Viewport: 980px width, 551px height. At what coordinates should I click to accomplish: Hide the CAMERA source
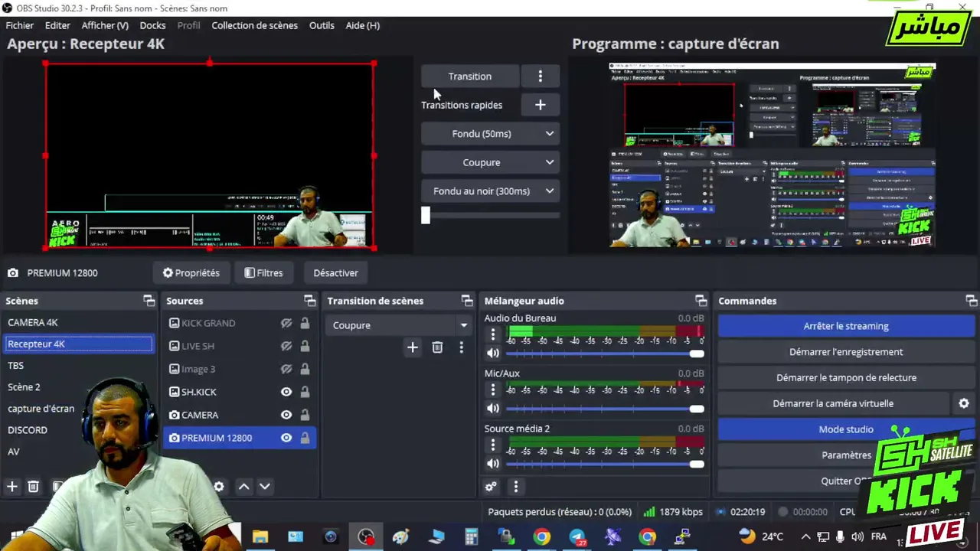(x=286, y=415)
